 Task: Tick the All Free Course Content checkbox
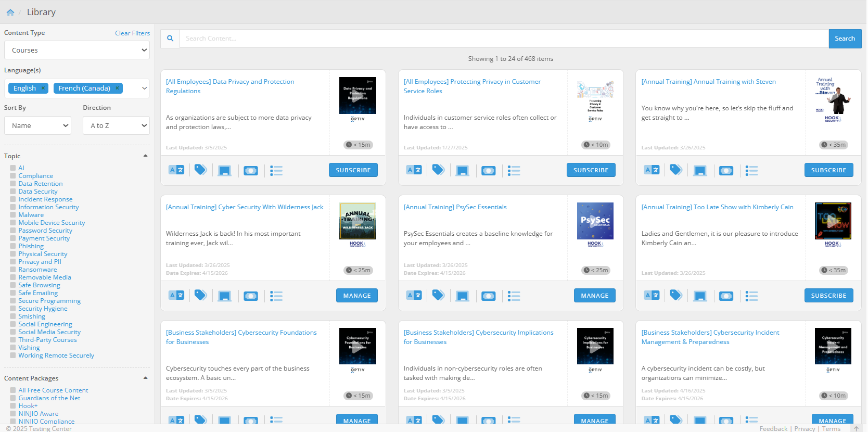12,390
